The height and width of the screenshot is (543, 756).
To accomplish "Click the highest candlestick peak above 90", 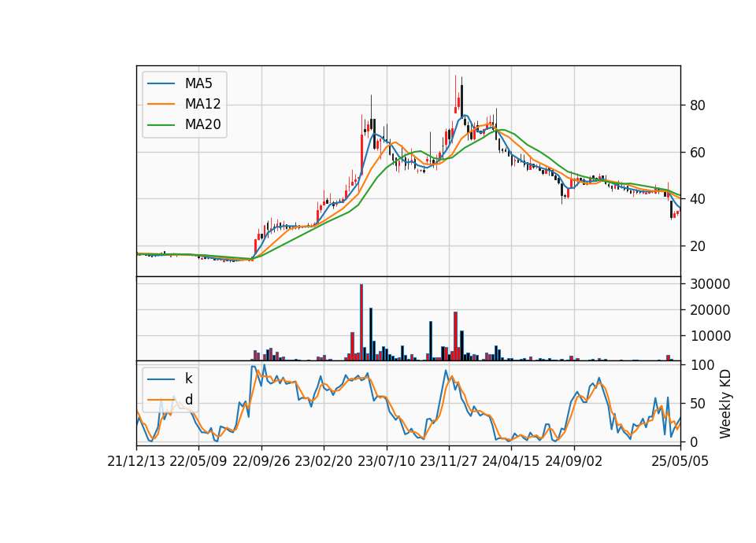I will (455, 94).
